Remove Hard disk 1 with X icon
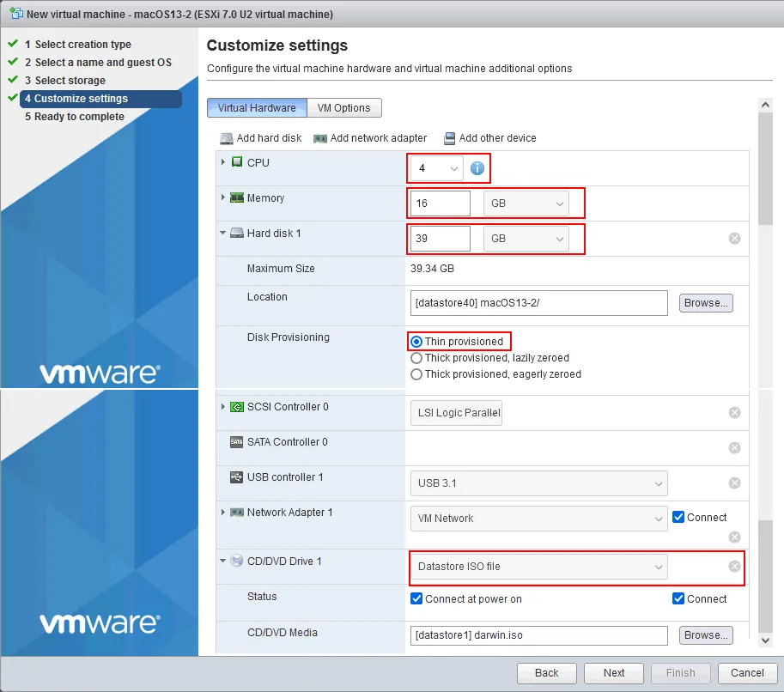The width and height of the screenshot is (784, 692). pos(734,239)
